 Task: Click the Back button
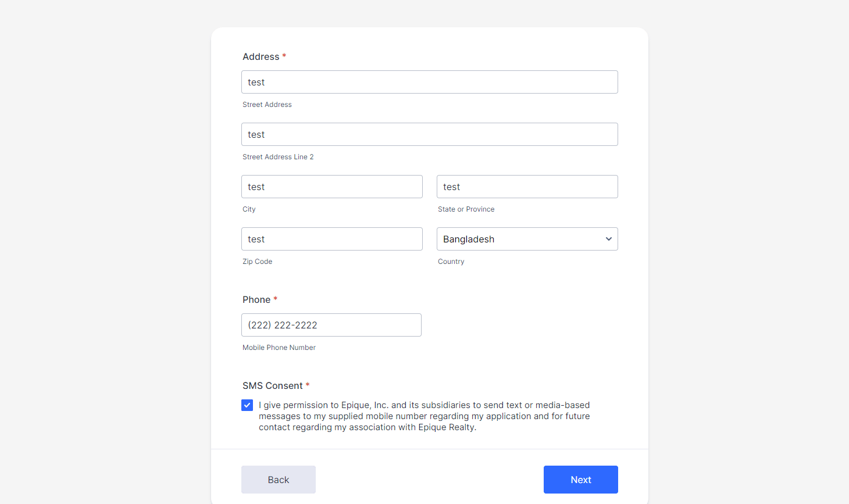click(x=278, y=480)
